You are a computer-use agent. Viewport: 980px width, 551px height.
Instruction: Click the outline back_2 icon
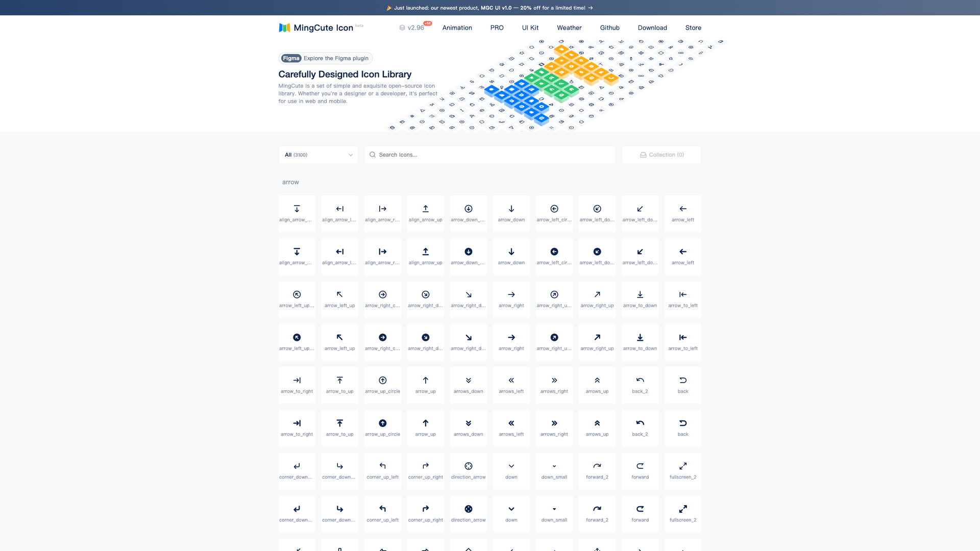640,381
